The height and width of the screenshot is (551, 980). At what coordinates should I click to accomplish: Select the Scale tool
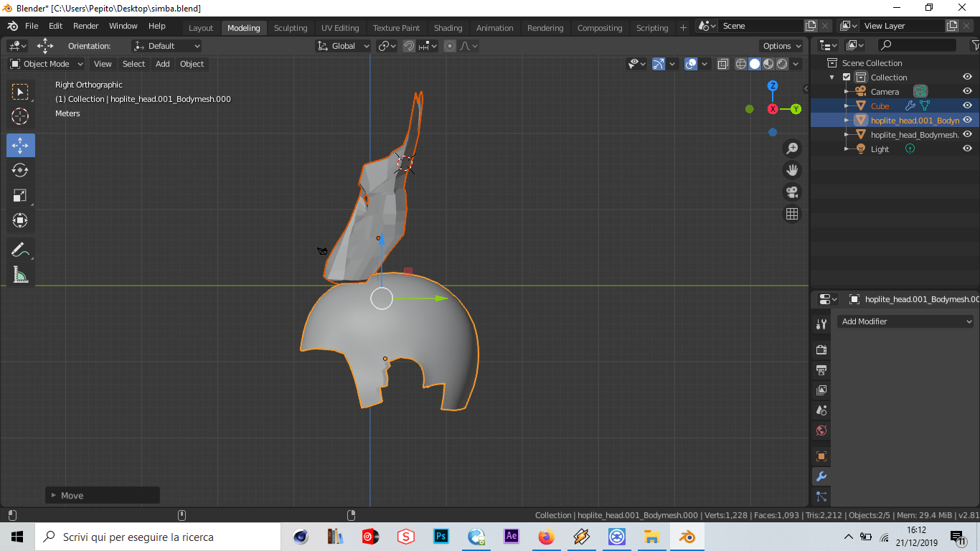21,195
